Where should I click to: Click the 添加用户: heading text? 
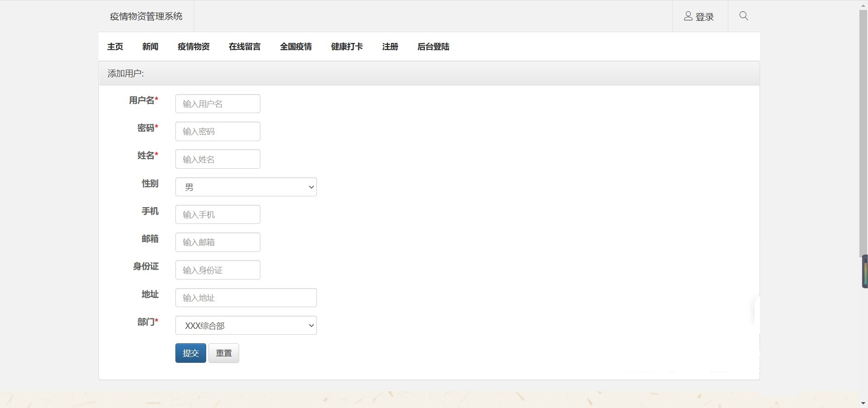(126, 73)
